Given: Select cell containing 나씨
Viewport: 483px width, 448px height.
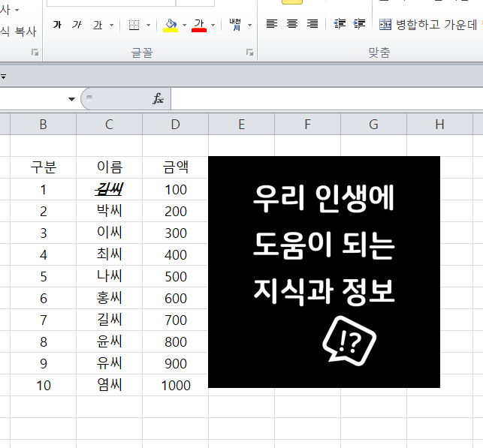Looking at the screenshot, I should pos(110,276).
